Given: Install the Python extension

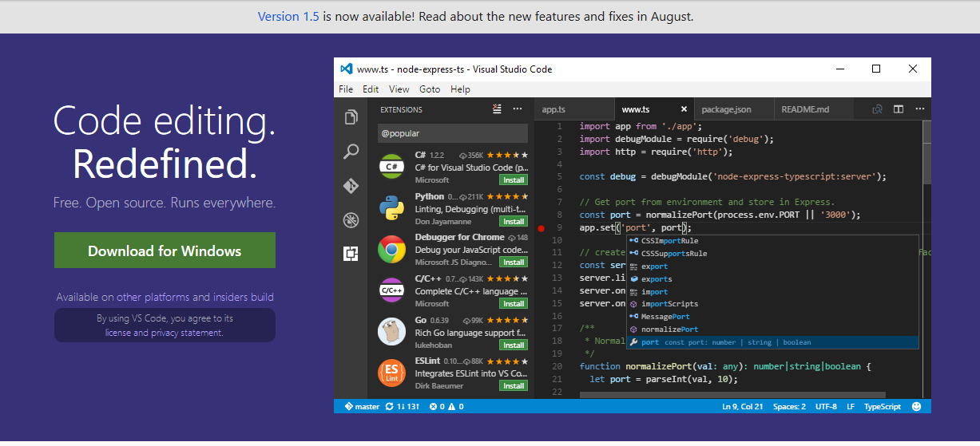Looking at the screenshot, I should 514,221.
